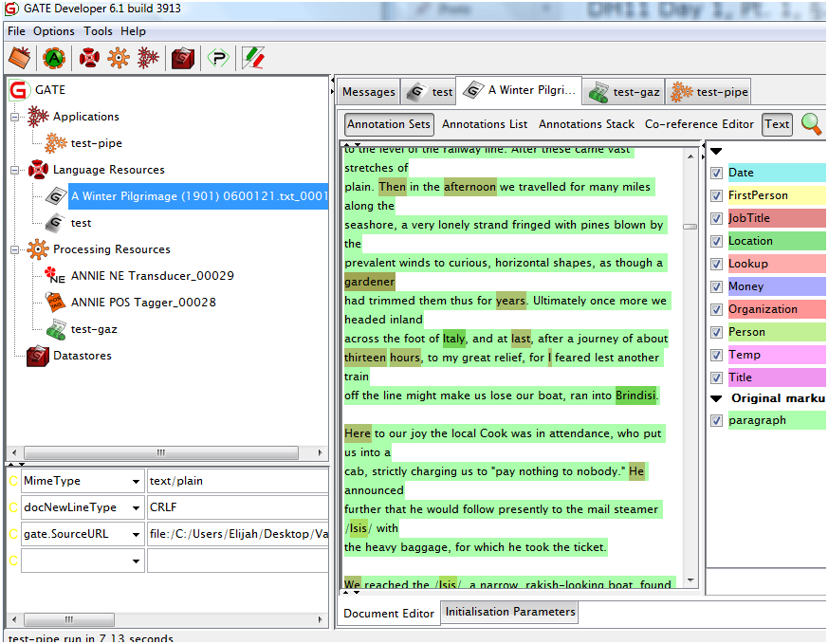Uncheck the Organization annotation checkbox
Screen dimensions: 828x644
(x=717, y=309)
